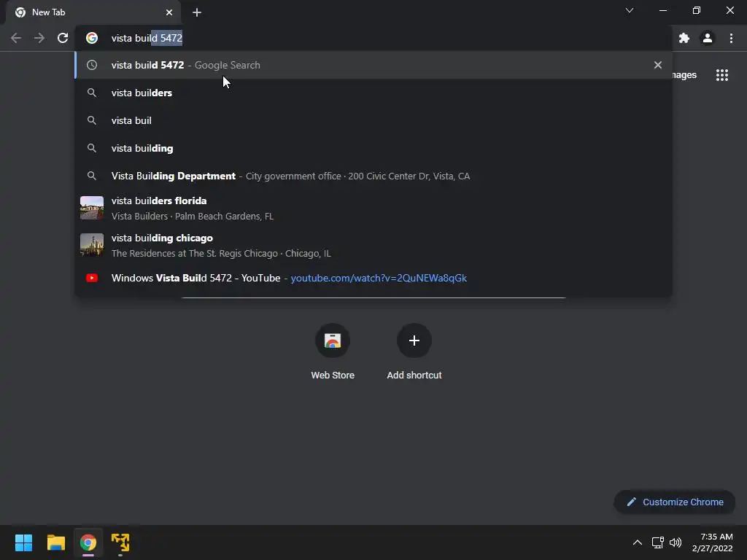Viewport: 747px width, 560px height.
Task: Click the Customize Chrome button
Action: (x=675, y=502)
